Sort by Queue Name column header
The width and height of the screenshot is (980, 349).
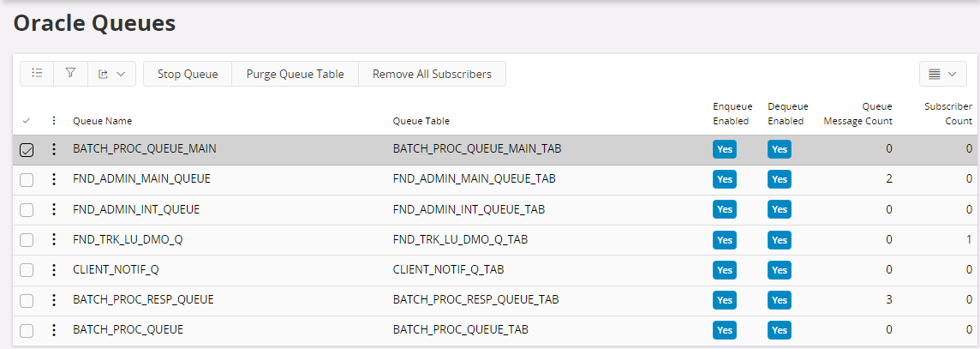(102, 121)
